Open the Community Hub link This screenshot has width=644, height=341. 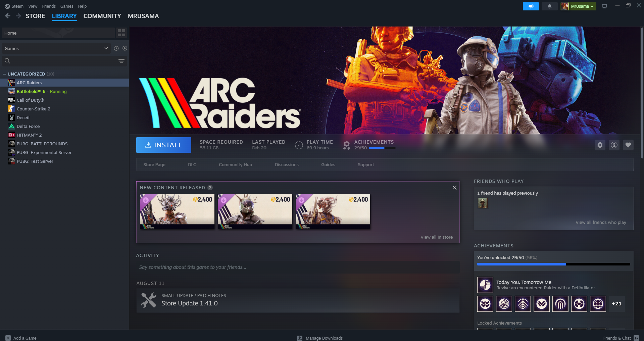236,164
